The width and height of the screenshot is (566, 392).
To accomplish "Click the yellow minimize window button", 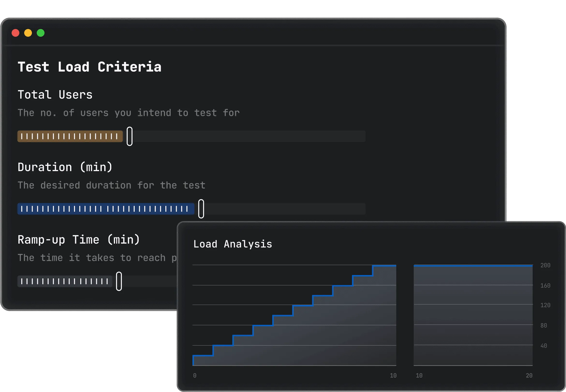I will click(x=28, y=33).
